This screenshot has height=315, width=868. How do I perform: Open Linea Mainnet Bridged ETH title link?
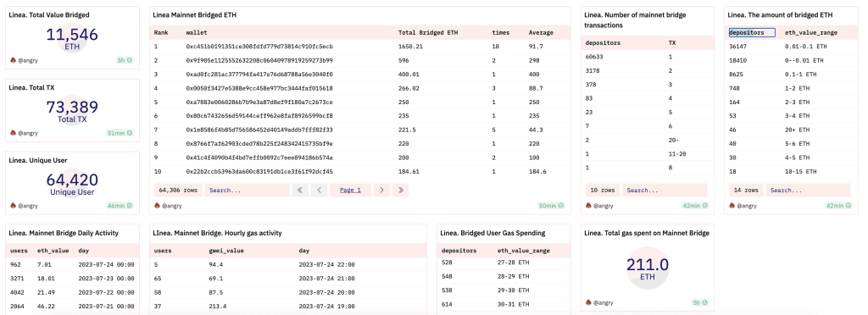[x=194, y=15]
